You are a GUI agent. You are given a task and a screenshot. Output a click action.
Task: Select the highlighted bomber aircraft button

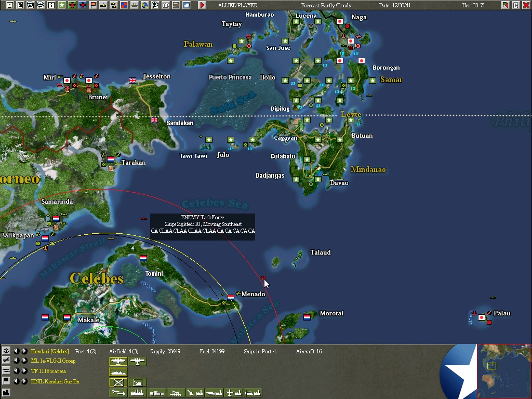[118, 362]
